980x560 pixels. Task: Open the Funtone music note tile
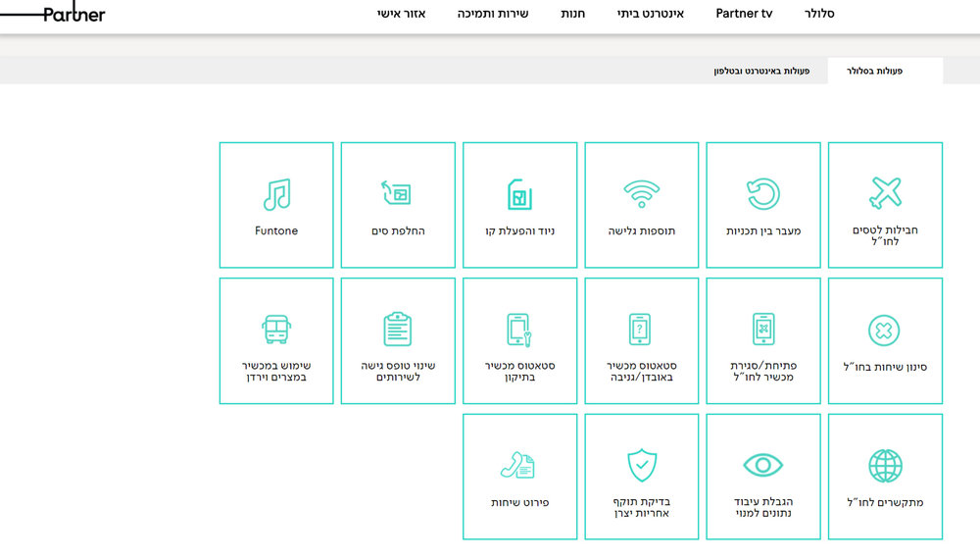(276, 205)
